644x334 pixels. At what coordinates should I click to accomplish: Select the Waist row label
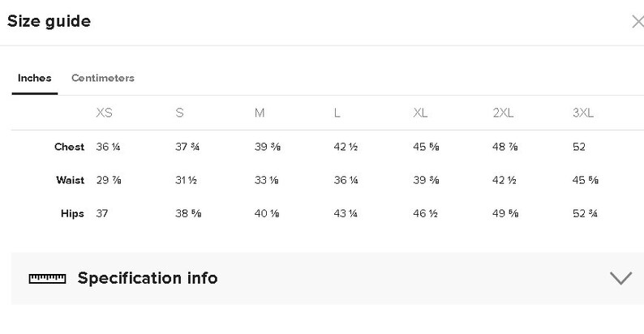point(71,180)
